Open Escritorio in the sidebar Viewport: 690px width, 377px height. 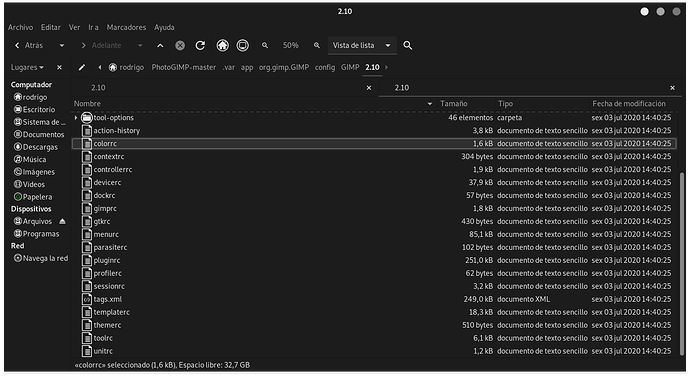(x=35, y=110)
